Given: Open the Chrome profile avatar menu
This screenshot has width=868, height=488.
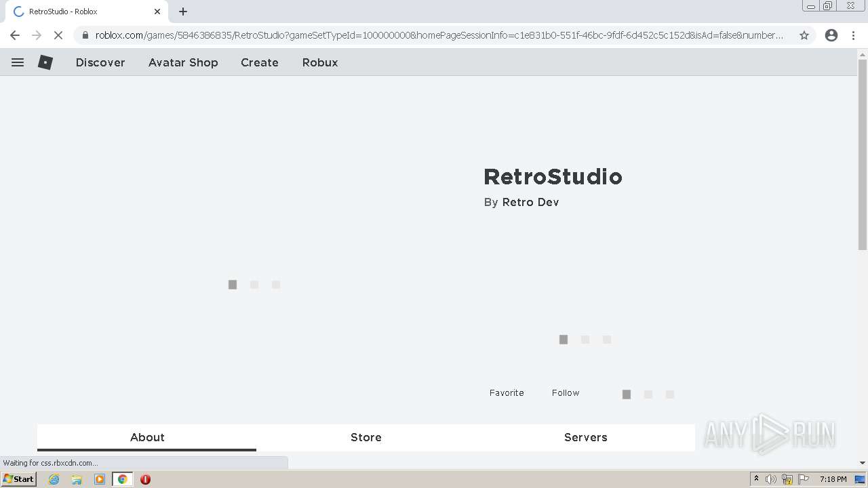Looking at the screenshot, I should pyautogui.click(x=831, y=35).
